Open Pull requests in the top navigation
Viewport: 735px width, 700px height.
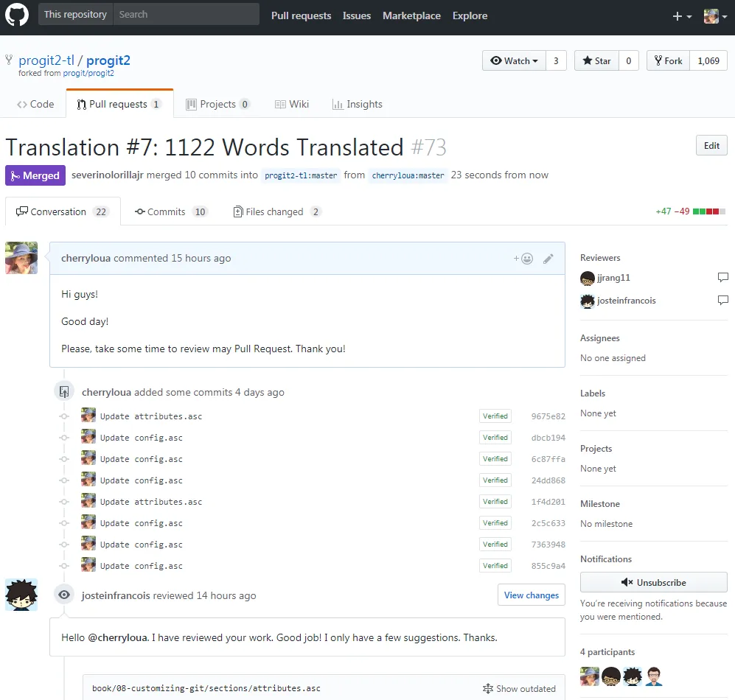tap(301, 15)
